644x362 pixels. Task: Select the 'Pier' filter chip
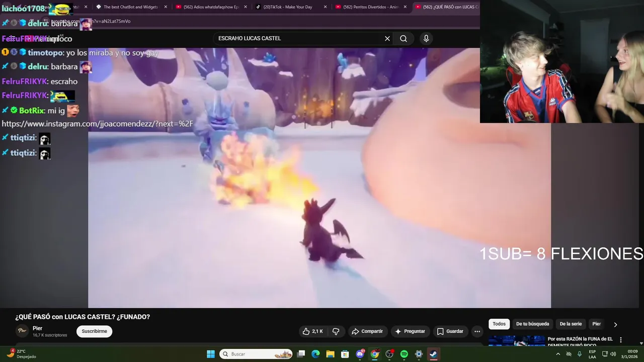(596, 324)
